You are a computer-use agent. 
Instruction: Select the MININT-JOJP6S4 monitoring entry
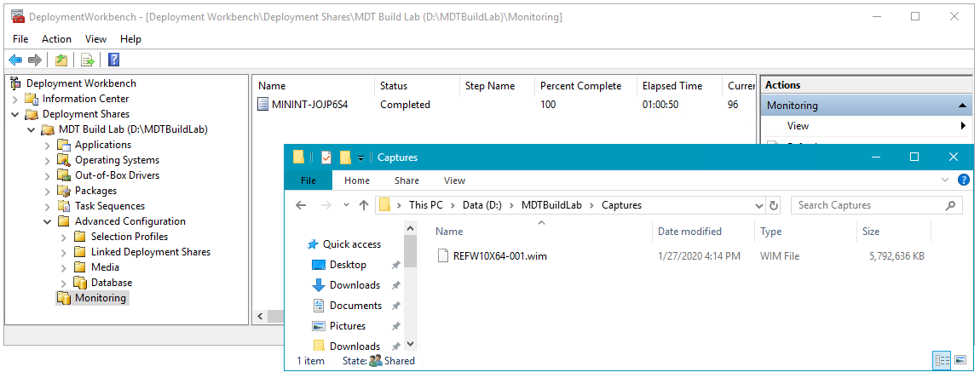coord(308,105)
